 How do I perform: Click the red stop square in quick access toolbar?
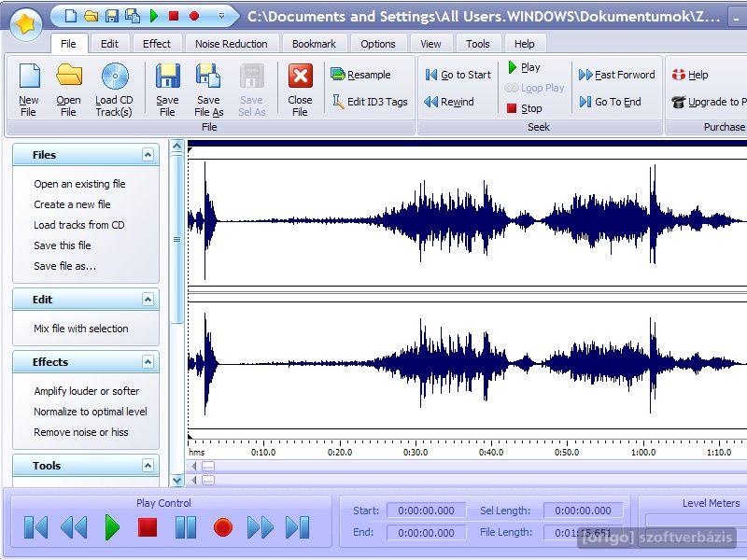coord(174,16)
